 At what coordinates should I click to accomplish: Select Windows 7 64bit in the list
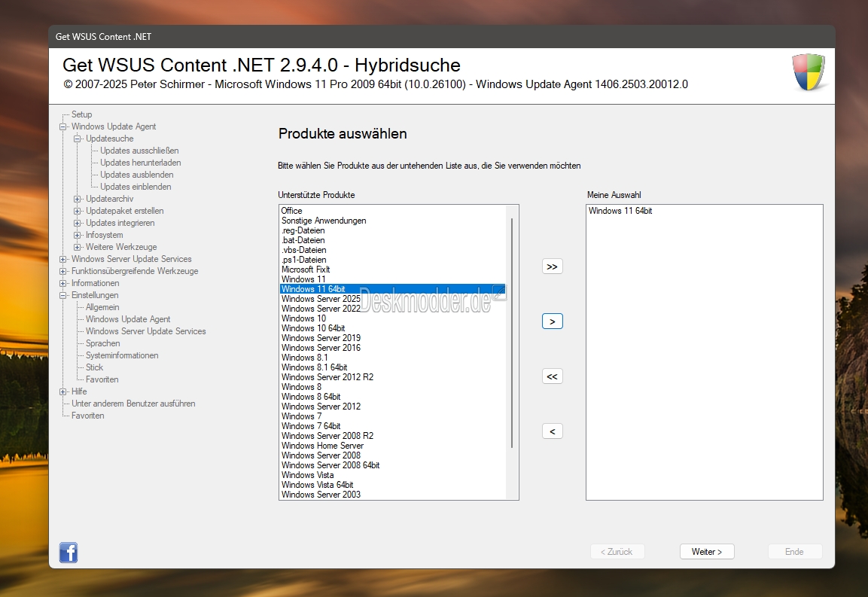(x=392, y=426)
